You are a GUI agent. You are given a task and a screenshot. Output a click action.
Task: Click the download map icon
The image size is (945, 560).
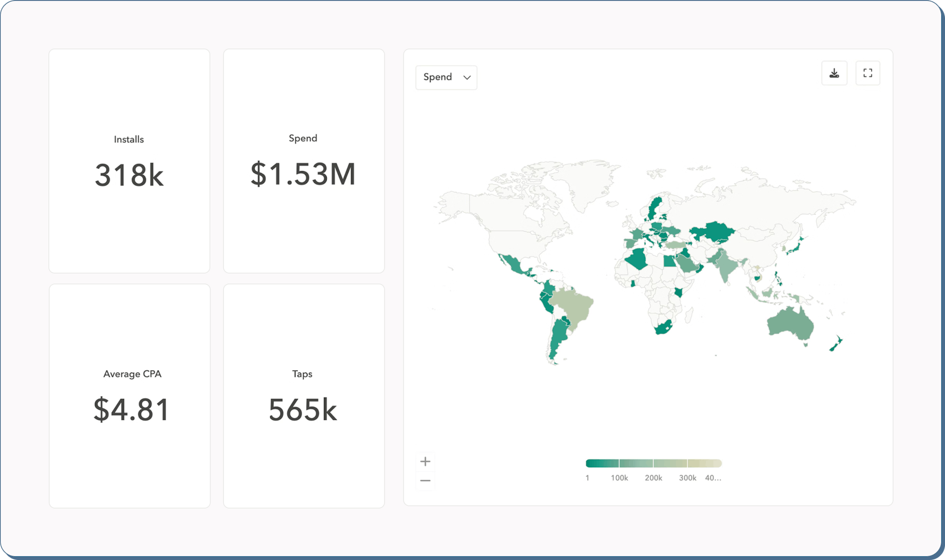tap(834, 73)
